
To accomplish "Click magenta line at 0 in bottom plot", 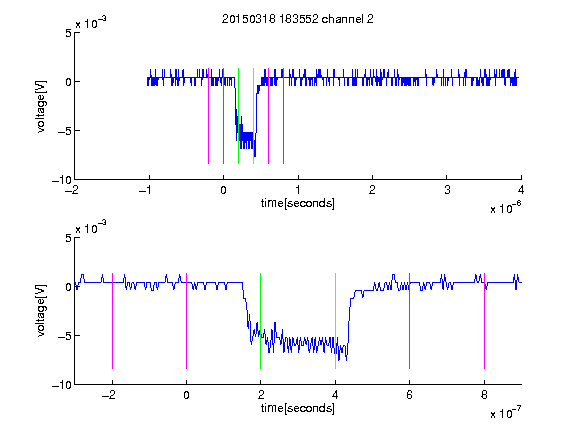I will tap(187, 321).
